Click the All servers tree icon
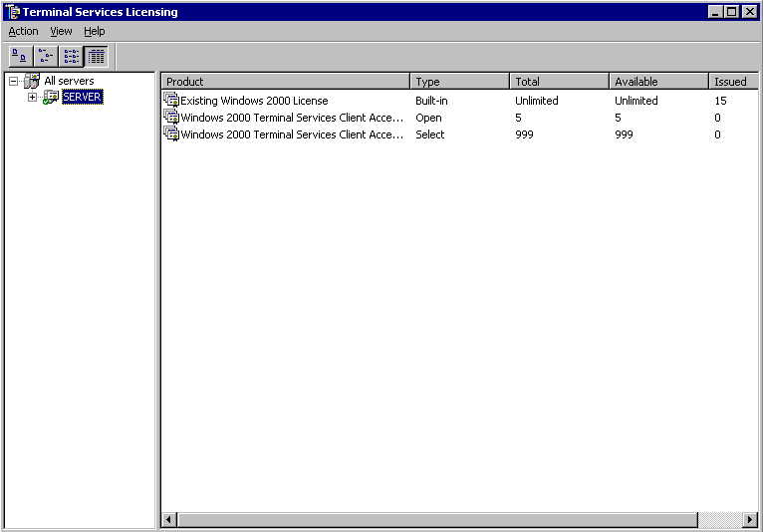Image resolution: width=763 pixels, height=532 pixels. (x=32, y=81)
